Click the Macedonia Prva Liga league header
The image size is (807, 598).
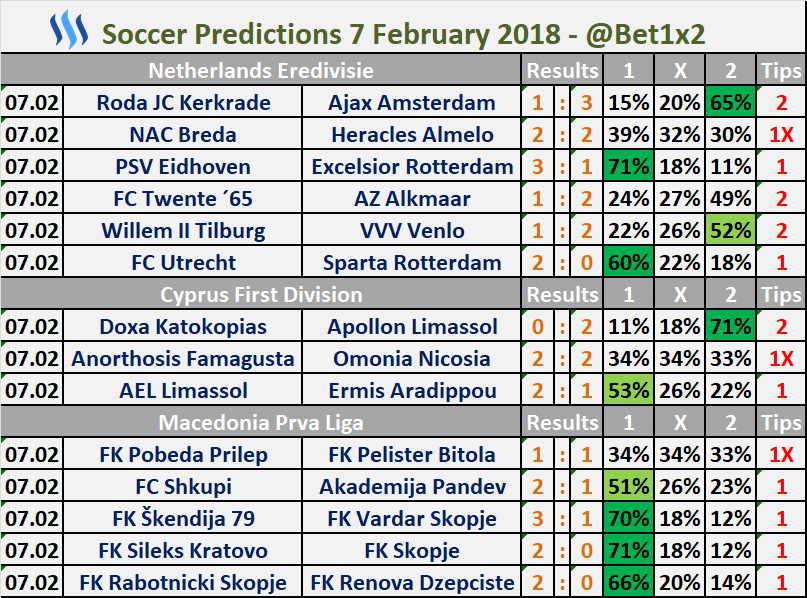261,423
